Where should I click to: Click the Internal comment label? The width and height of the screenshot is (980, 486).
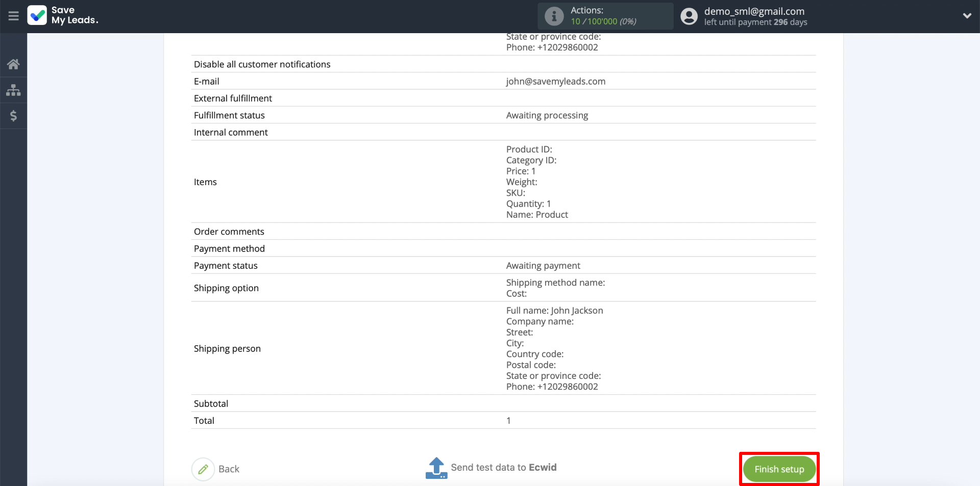[231, 133]
